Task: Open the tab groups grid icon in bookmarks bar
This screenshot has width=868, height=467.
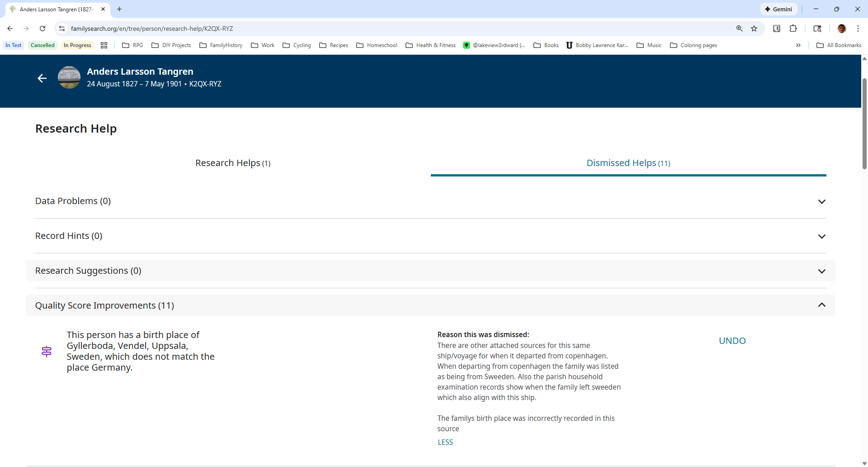Action: tap(104, 45)
